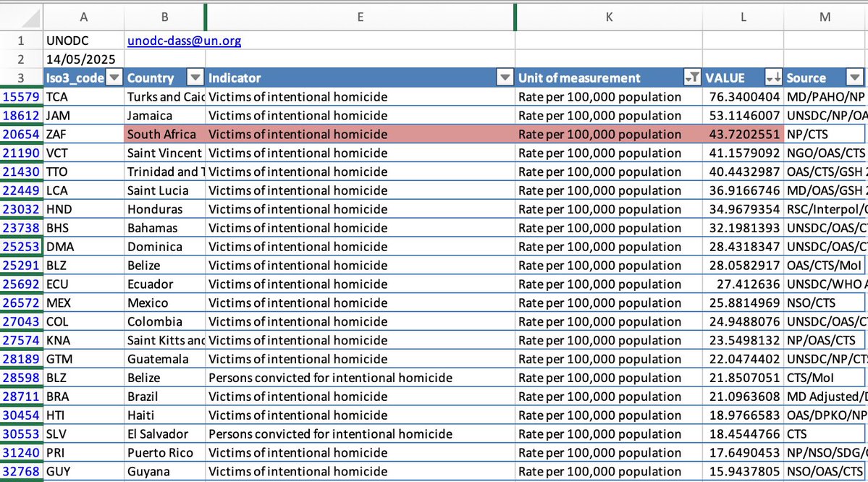This screenshot has height=482, width=868.
Task: Click the Trinidad and Tobago country cell
Action: coord(164,172)
